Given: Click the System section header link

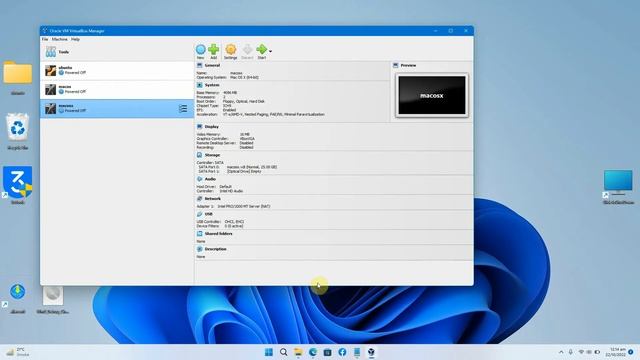Looking at the screenshot, I should (212, 85).
